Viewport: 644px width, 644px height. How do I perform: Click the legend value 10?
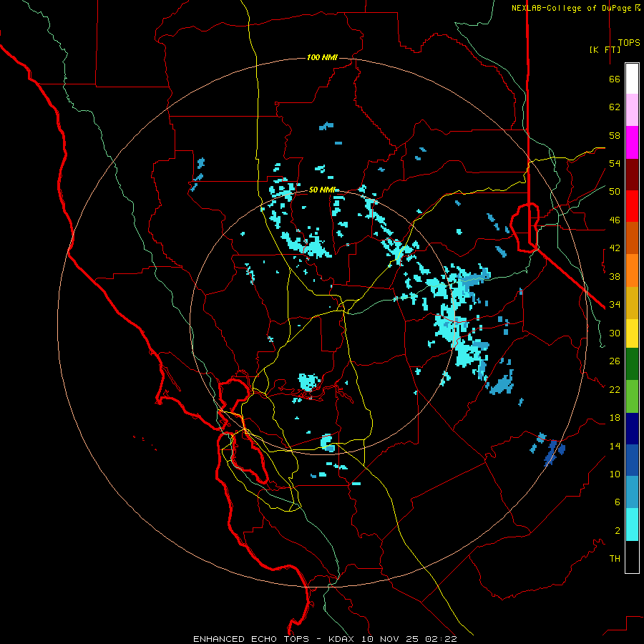tap(615, 474)
